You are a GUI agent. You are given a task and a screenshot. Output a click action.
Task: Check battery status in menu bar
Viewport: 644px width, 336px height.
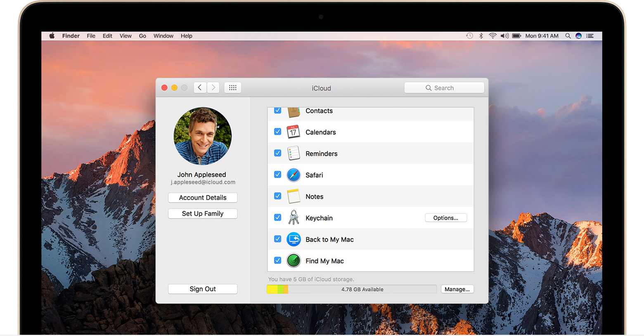coord(516,36)
